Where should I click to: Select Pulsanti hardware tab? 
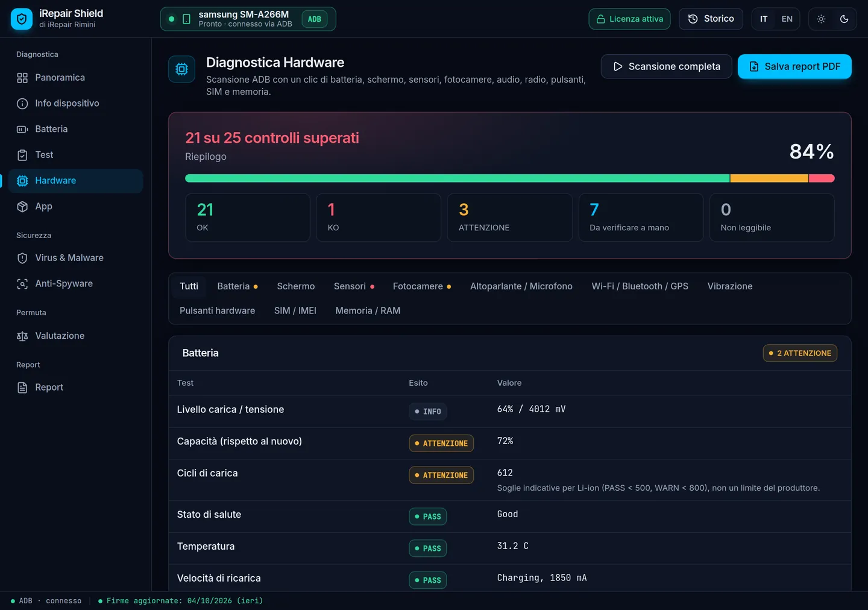(x=217, y=311)
